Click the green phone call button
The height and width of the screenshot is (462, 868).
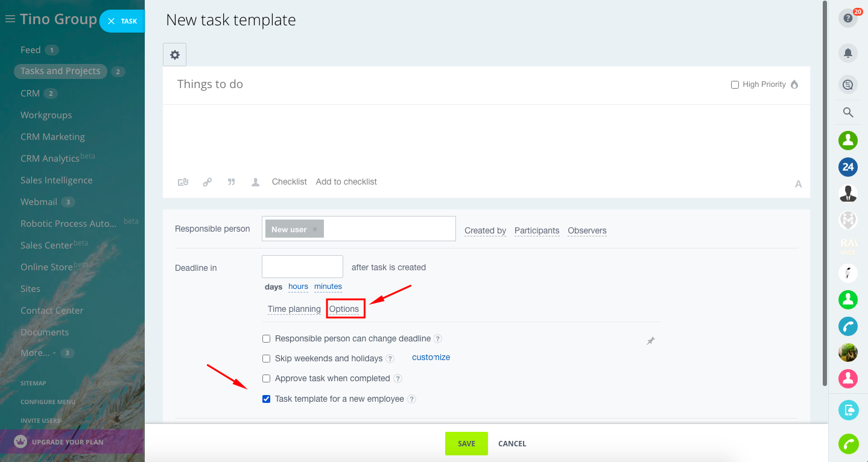[x=848, y=444]
